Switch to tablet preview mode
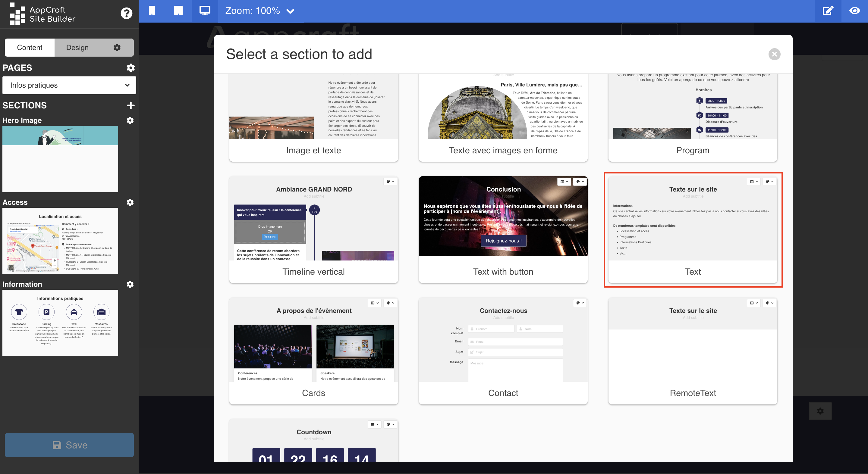Image resolution: width=868 pixels, height=474 pixels. click(x=178, y=11)
